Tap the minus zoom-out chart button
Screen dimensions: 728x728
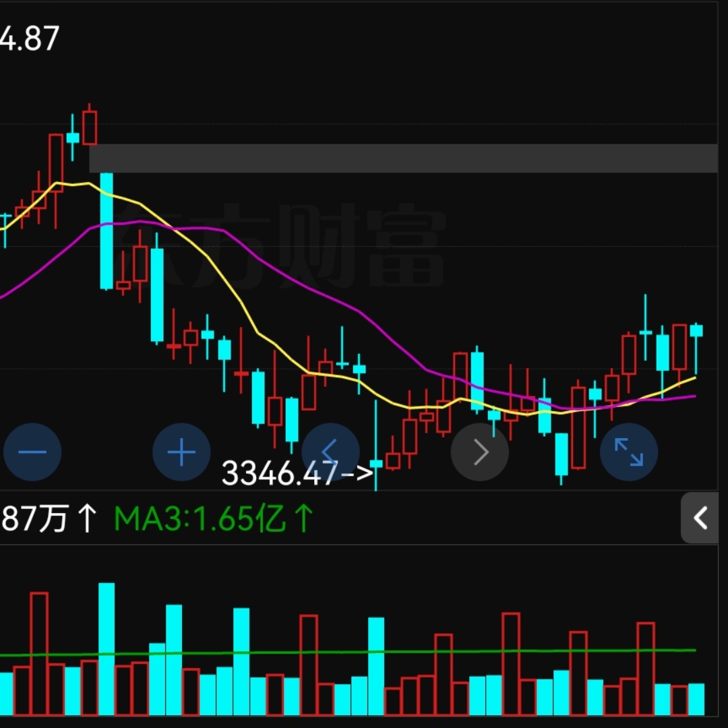(x=32, y=452)
